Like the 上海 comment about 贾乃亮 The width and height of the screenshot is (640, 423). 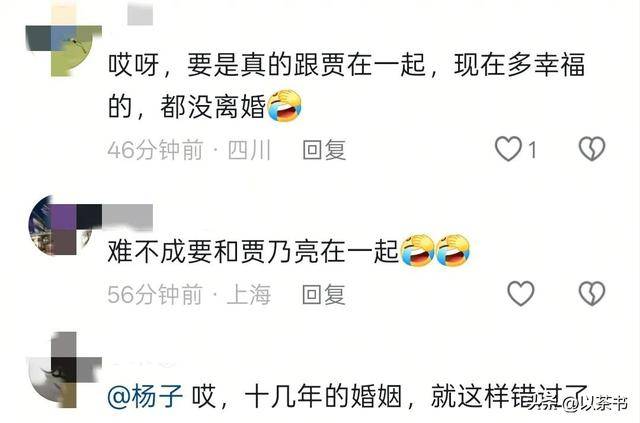click(x=520, y=293)
